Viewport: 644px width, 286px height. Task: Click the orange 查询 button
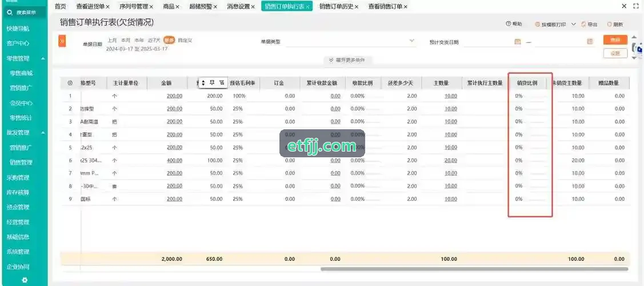point(615,40)
